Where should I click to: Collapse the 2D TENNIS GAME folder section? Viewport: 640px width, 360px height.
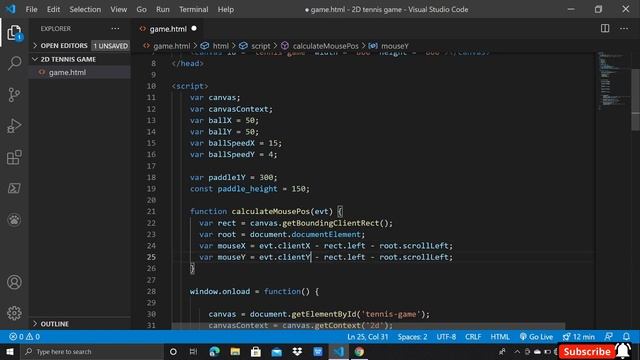coord(68,59)
